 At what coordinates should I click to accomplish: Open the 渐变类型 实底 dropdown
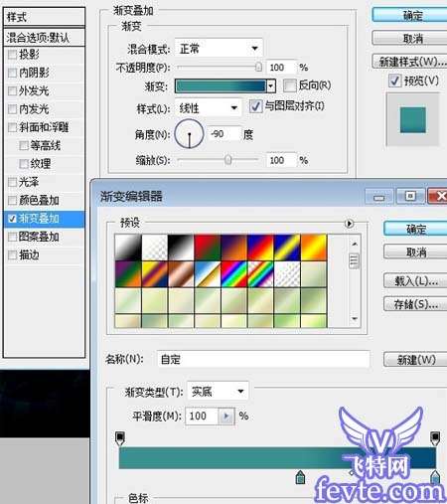click(x=218, y=392)
